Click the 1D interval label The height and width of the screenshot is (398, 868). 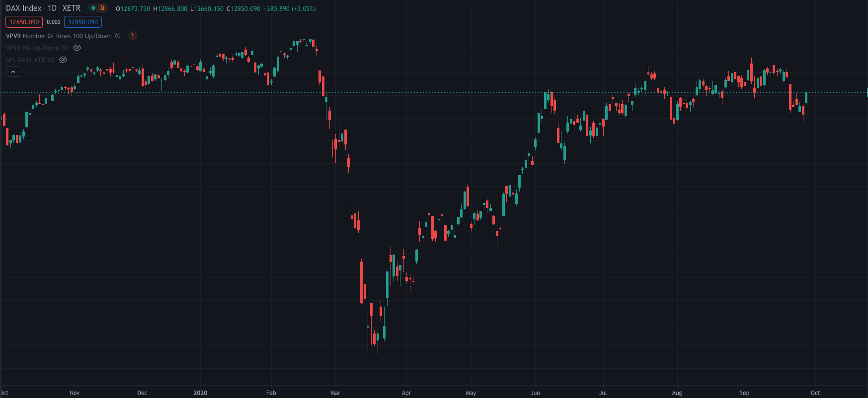click(x=52, y=8)
